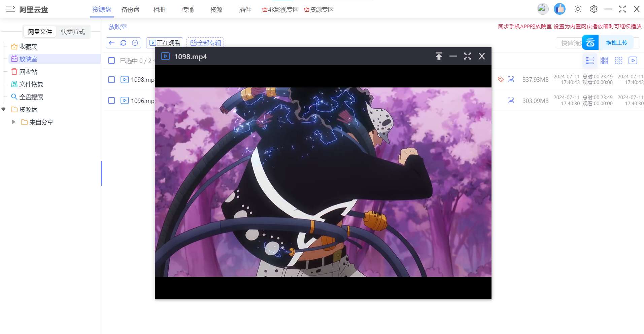Screen dimensions: 644x334
Task: Click the 1098.mp4 file play icon
Action: point(125,80)
